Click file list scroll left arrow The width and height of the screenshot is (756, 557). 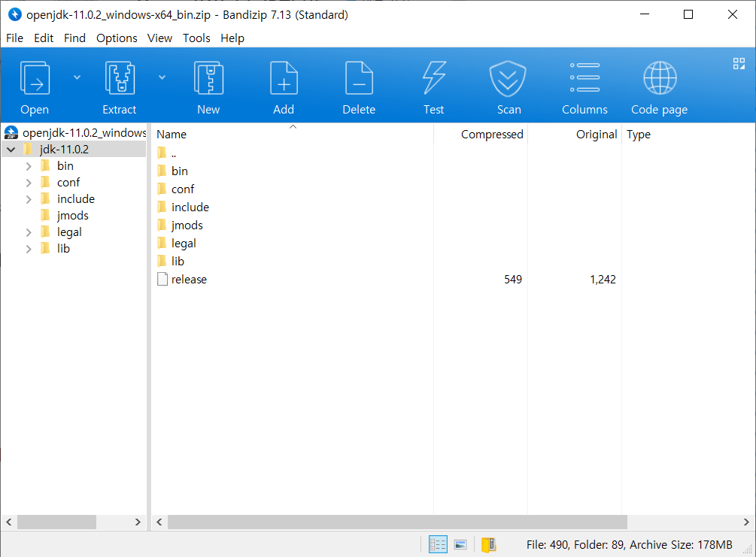click(159, 522)
